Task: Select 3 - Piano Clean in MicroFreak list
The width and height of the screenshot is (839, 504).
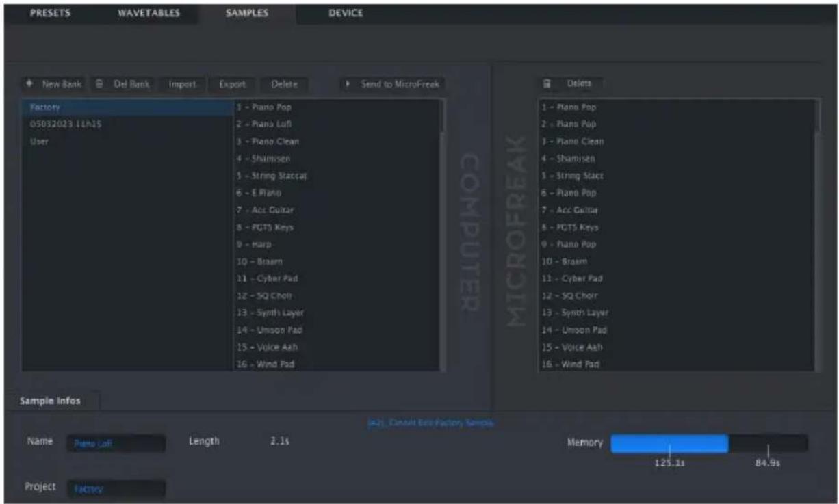Action: click(676, 142)
